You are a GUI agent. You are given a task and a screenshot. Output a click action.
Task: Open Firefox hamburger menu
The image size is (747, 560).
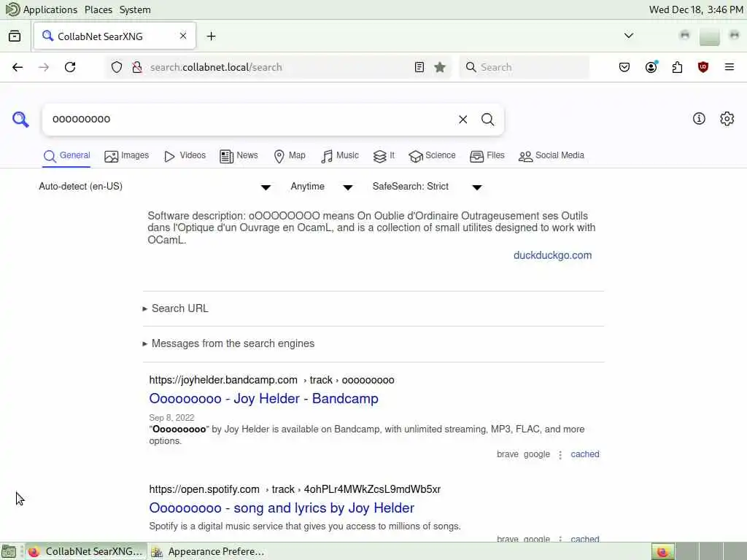(729, 67)
